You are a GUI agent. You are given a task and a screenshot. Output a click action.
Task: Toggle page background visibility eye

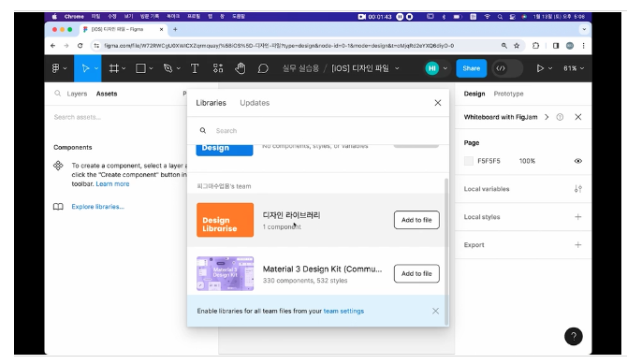pyautogui.click(x=577, y=161)
